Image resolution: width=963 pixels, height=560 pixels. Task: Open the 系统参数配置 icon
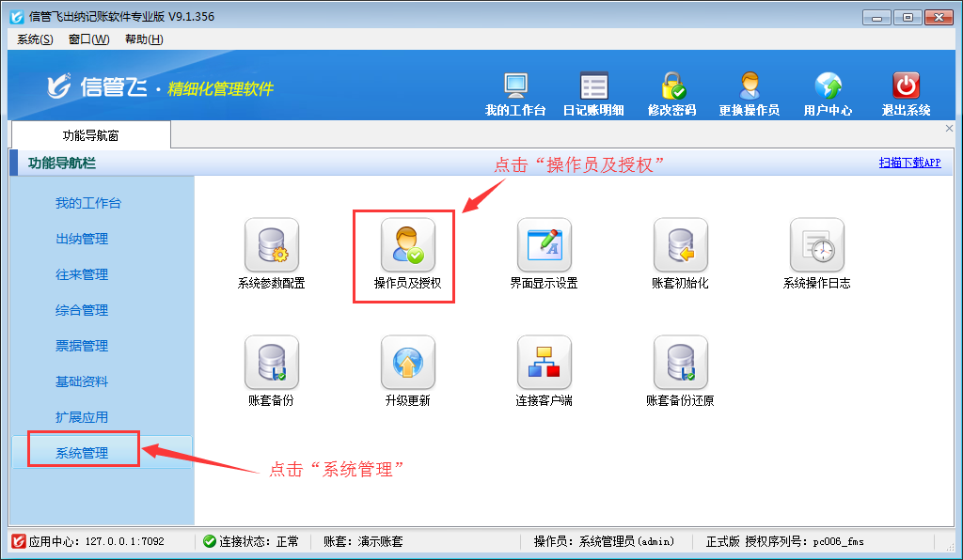pyautogui.click(x=271, y=246)
